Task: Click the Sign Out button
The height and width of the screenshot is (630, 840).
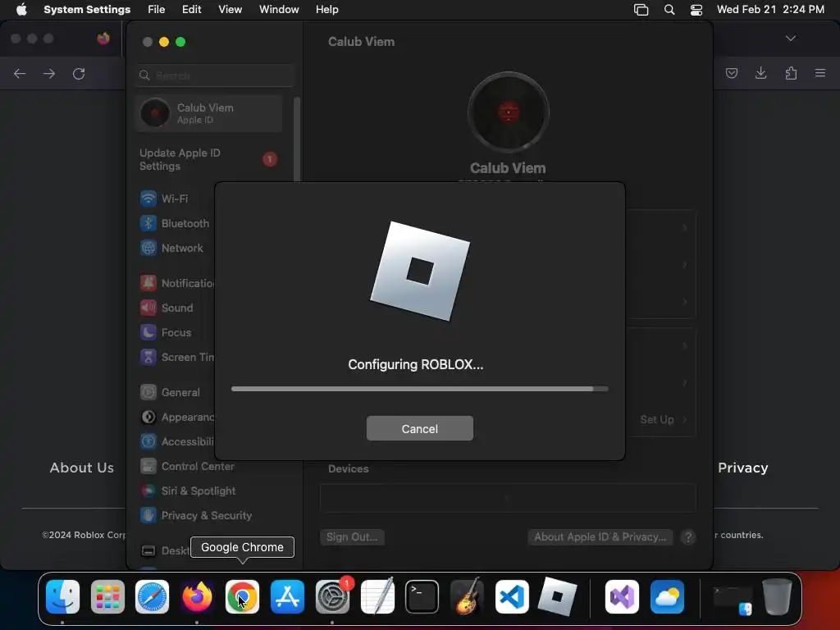Action: point(352,537)
